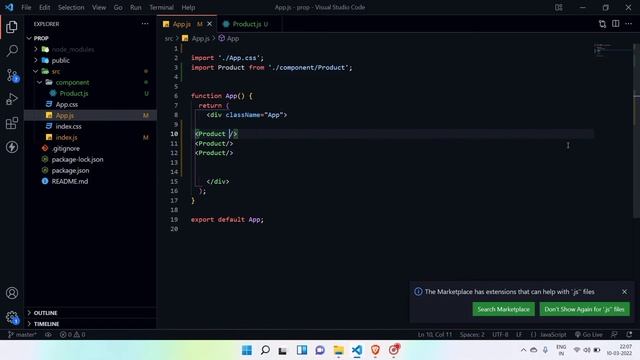640x360 pixels.
Task: Open Windows Start menu
Action: point(247,350)
